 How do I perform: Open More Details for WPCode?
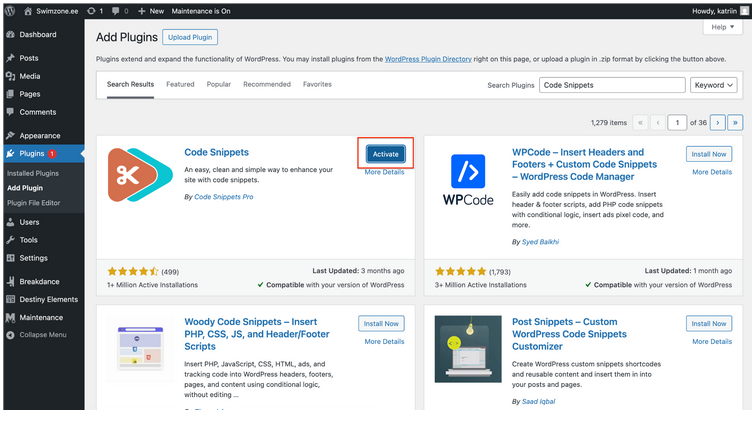click(x=712, y=172)
